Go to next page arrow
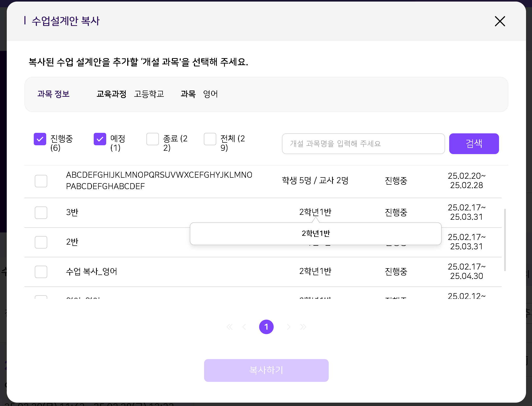Screen dimensions: 532x406 pyautogui.click(x=288, y=327)
